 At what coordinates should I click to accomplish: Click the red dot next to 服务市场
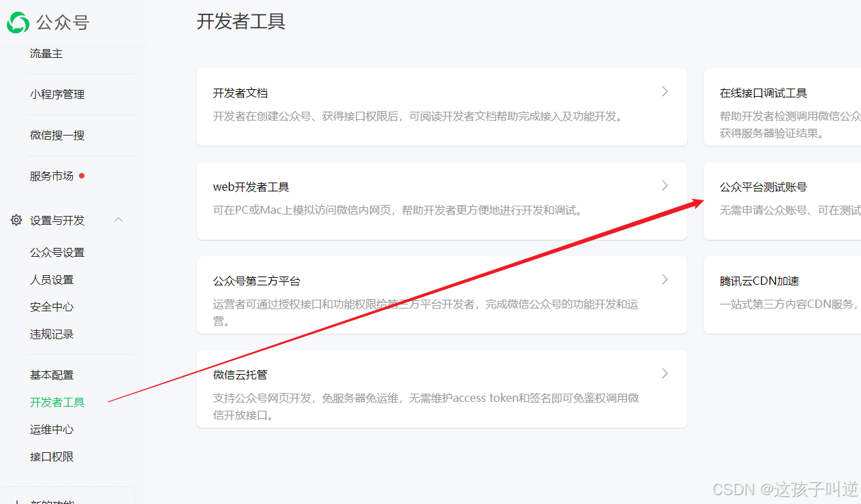click(x=82, y=176)
